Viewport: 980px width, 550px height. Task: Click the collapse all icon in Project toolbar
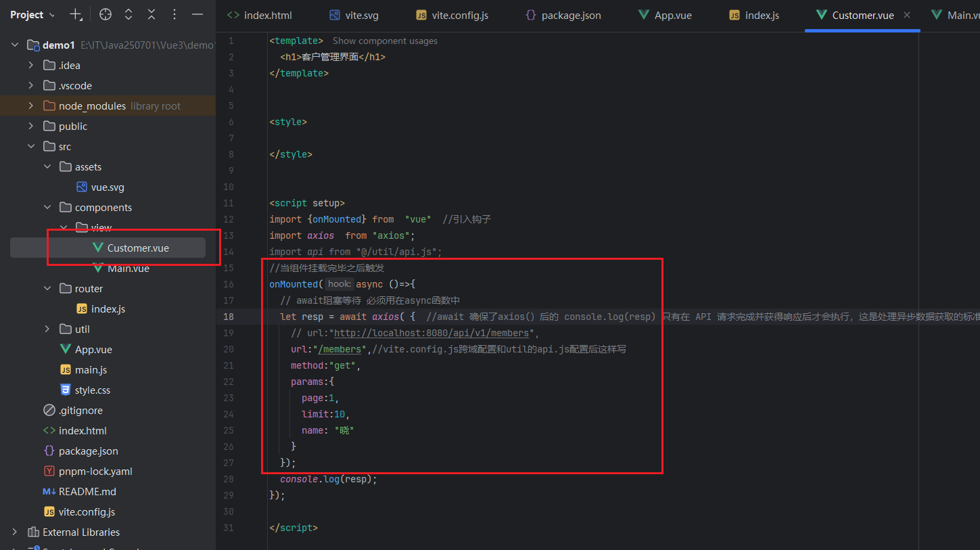151,15
